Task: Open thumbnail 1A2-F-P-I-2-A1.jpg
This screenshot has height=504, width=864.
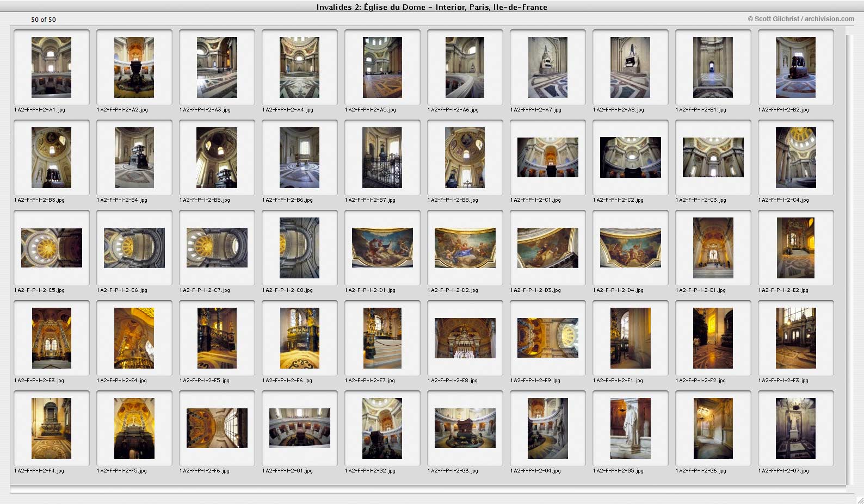Action: coord(52,67)
